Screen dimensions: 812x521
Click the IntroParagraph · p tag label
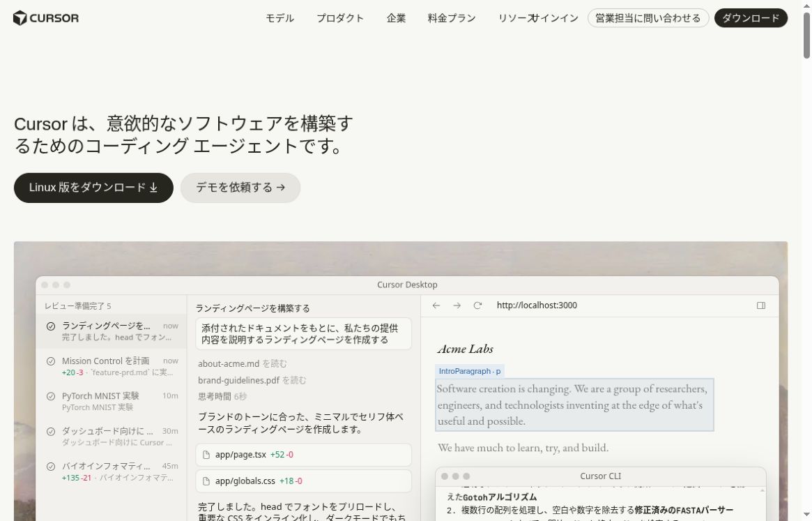coord(469,371)
